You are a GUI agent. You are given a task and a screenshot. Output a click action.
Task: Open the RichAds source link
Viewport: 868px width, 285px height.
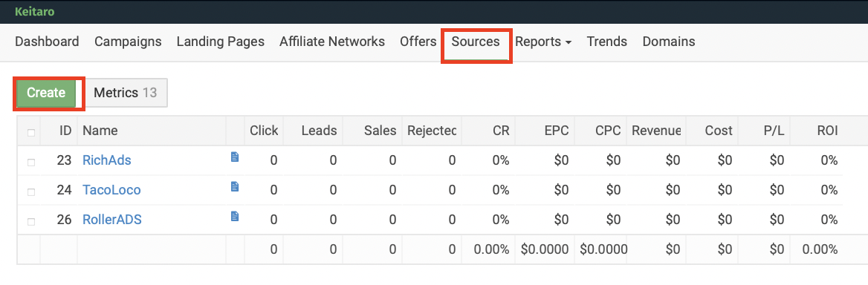pos(107,161)
